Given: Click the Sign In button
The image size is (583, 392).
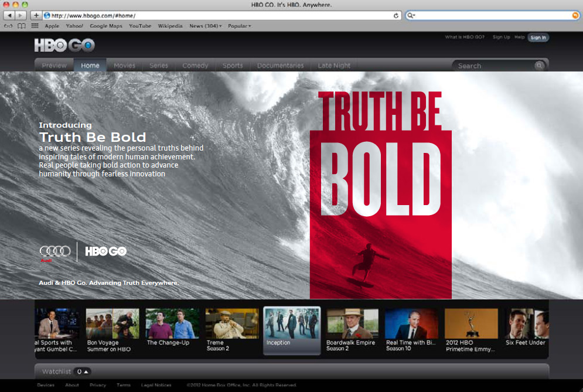Looking at the screenshot, I should click(538, 37).
